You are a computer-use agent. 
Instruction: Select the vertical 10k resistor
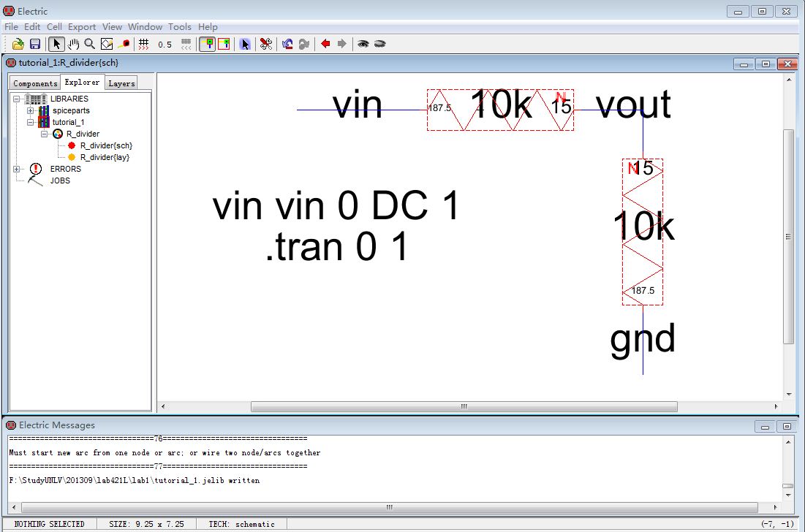point(643,232)
